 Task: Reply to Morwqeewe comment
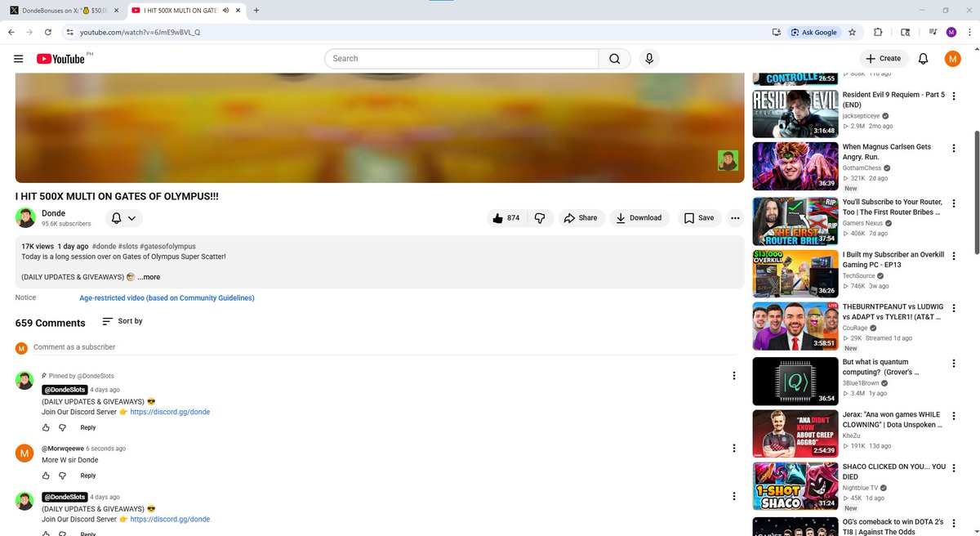pos(88,476)
